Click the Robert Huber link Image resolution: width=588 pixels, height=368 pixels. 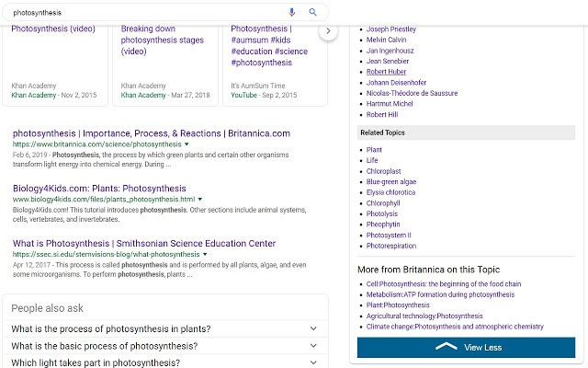387,72
